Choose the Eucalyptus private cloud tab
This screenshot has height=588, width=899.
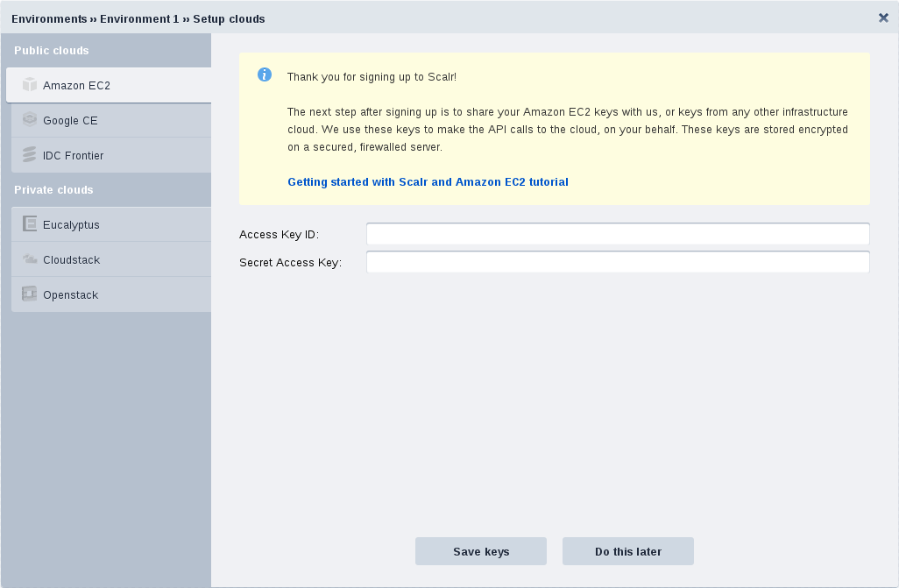pyautogui.click(x=111, y=225)
